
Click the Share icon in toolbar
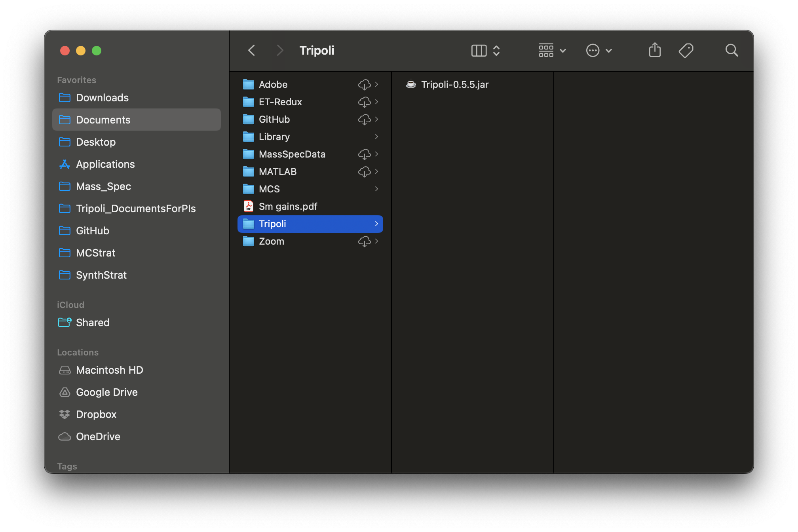point(655,50)
